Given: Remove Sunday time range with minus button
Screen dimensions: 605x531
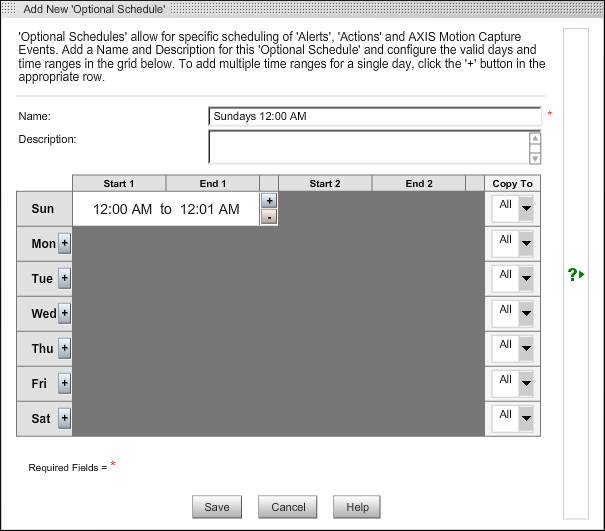Looking at the screenshot, I should [x=268, y=217].
